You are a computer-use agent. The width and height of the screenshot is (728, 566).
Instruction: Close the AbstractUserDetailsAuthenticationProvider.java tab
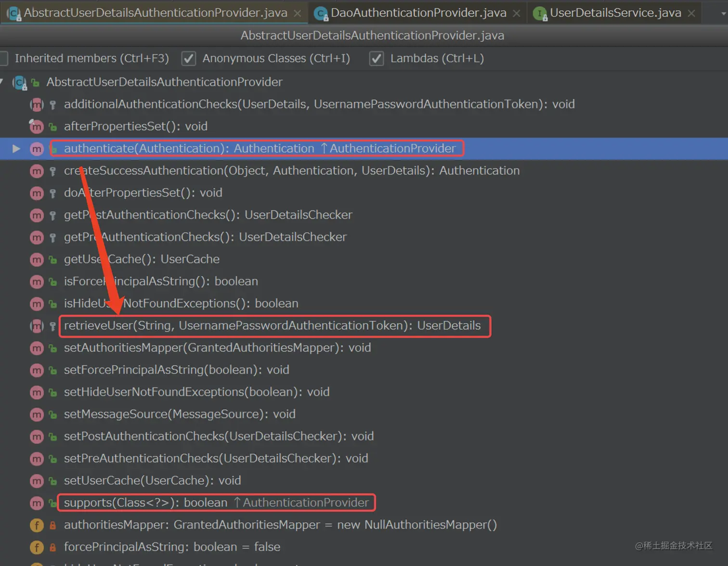(x=298, y=13)
